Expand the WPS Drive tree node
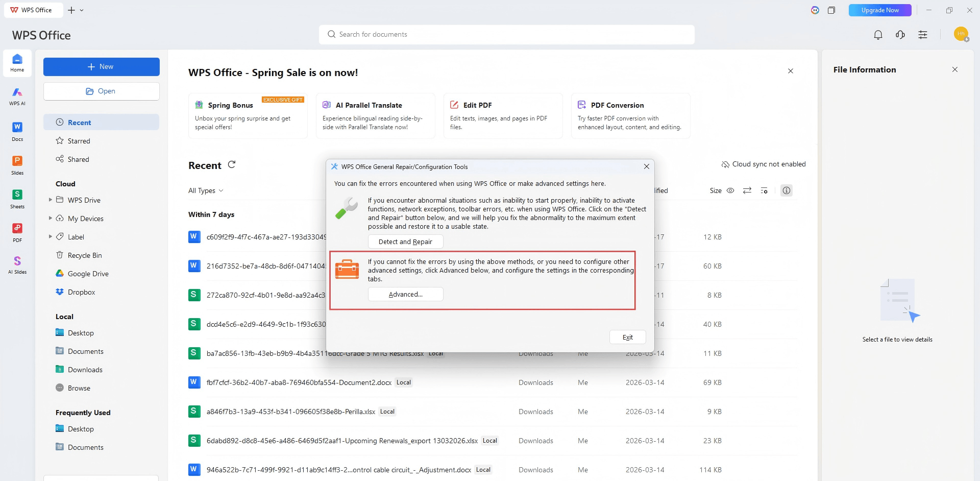980x481 pixels. pos(50,200)
